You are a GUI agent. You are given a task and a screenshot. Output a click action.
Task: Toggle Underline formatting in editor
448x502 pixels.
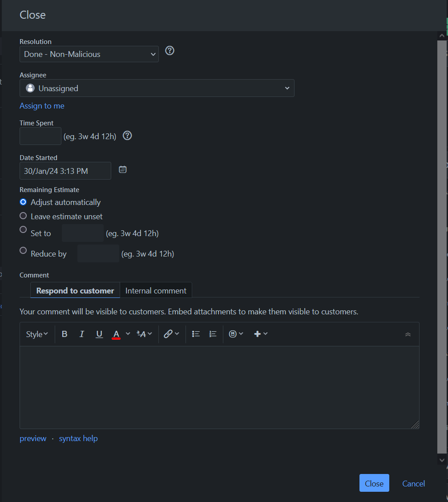tap(99, 334)
